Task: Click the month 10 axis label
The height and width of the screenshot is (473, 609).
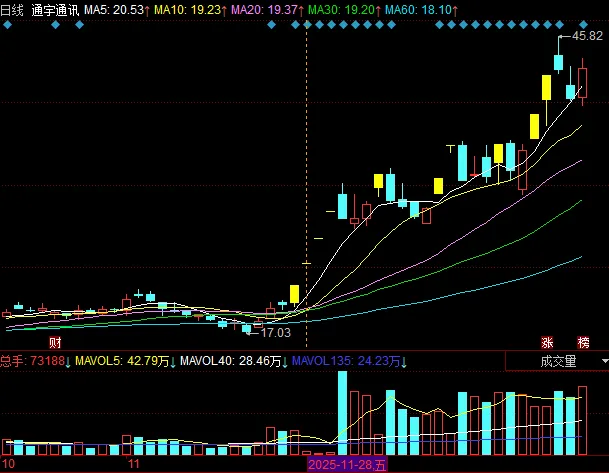Action: [x=9, y=464]
